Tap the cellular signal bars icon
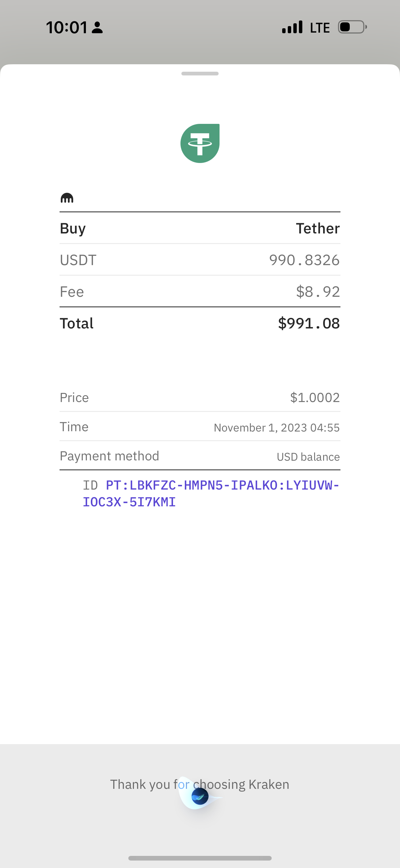400x868 pixels. [292, 27]
